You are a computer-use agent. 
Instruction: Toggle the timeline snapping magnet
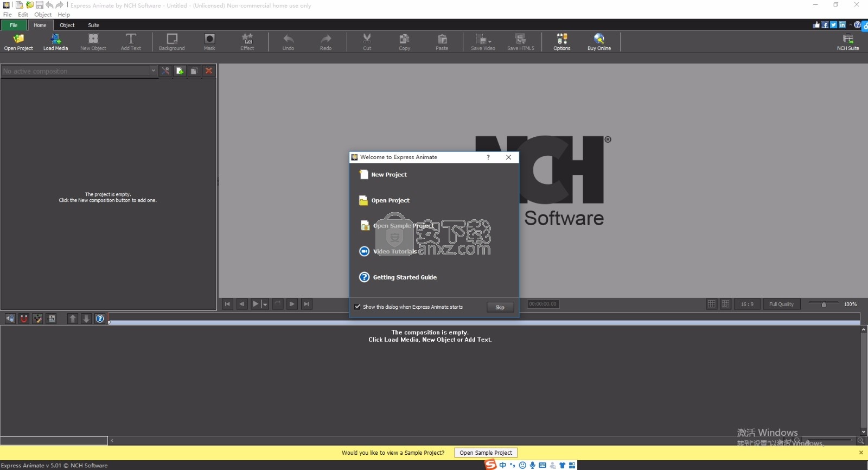coord(24,319)
